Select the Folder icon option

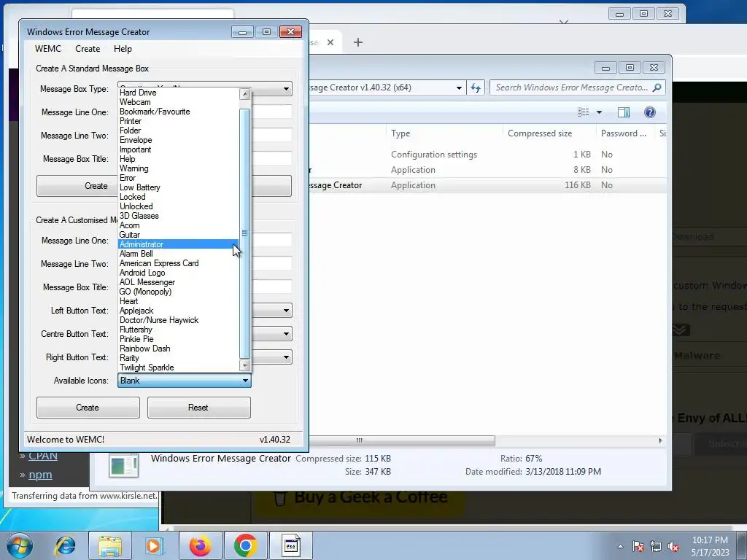tap(178, 131)
